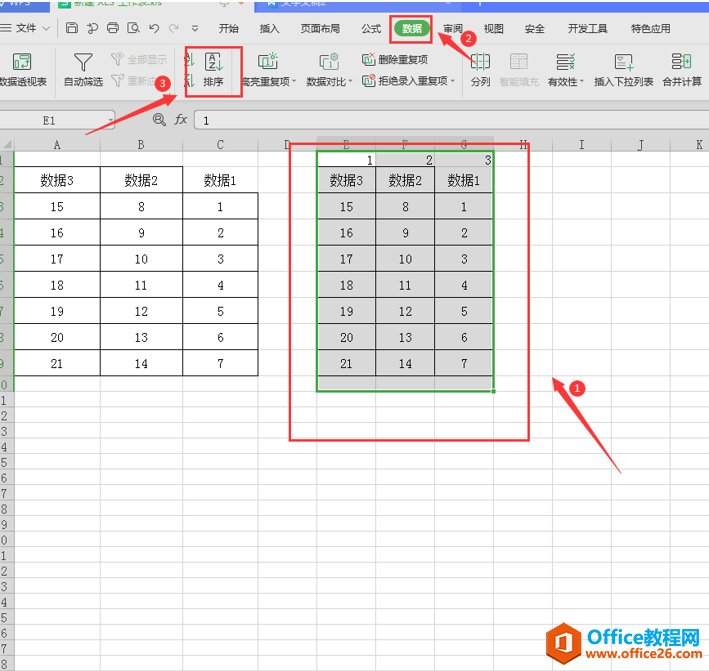The width and height of the screenshot is (709, 671).
Task: Select the 数据 ribbon tab
Action: coord(411,28)
